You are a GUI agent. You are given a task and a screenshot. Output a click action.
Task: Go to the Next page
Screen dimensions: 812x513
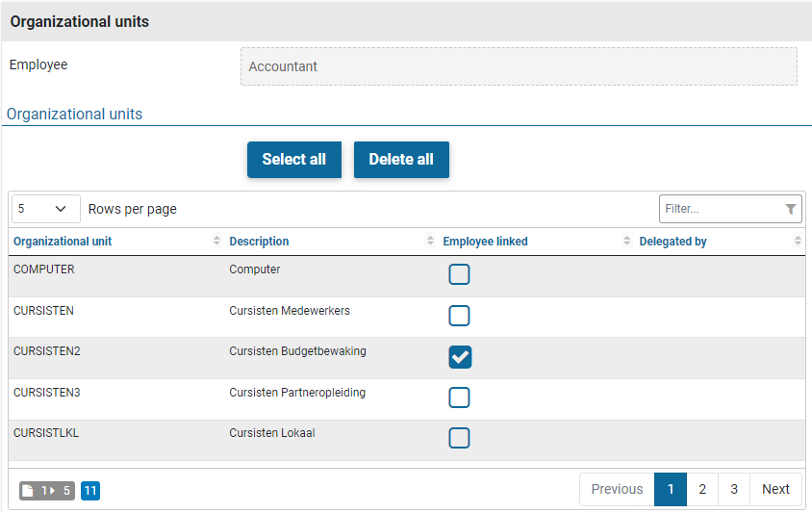775,489
